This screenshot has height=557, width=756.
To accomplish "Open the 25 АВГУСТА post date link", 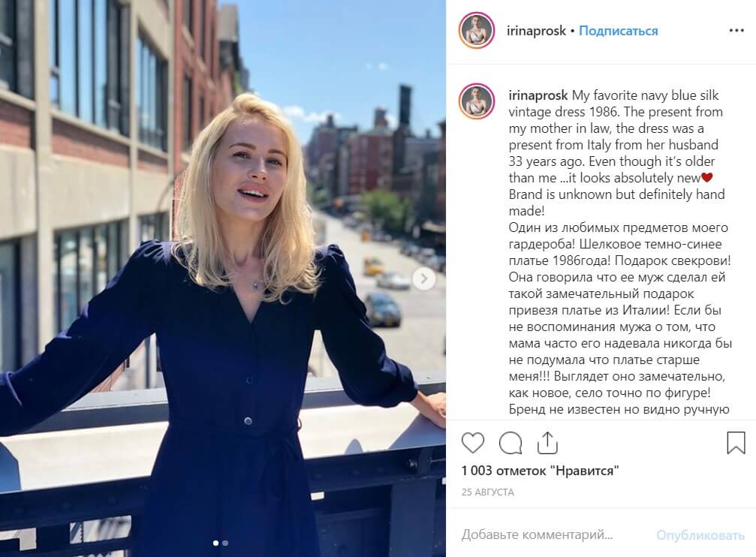I will 487,492.
